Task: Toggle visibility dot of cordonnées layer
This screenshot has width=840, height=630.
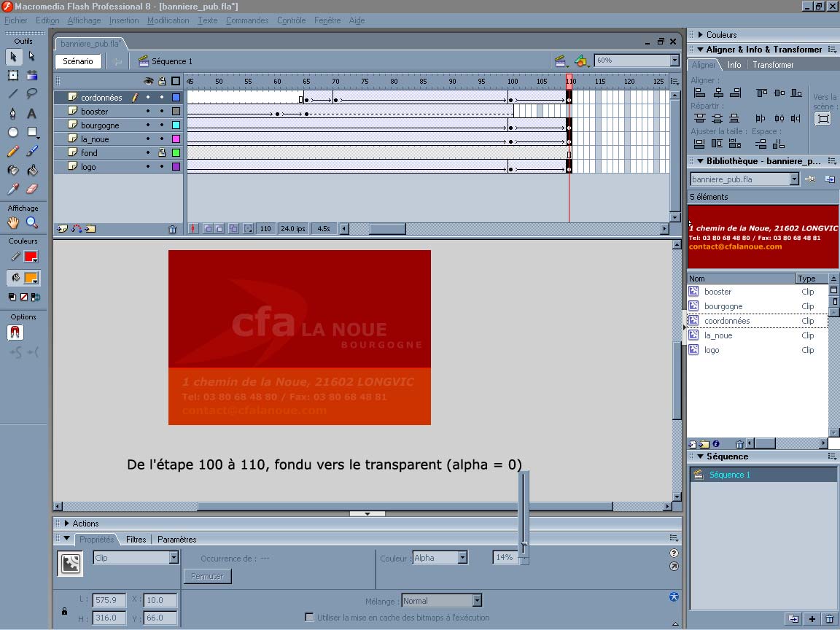Action: pos(148,98)
